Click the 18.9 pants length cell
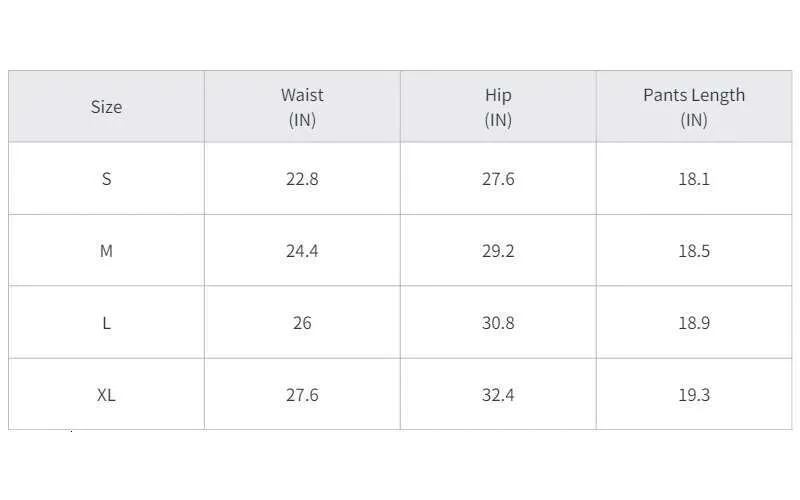The image size is (800, 500). (694, 322)
